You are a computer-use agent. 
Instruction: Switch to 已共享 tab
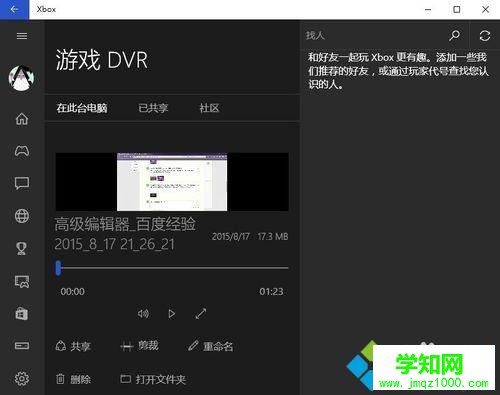click(x=153, y=108)
